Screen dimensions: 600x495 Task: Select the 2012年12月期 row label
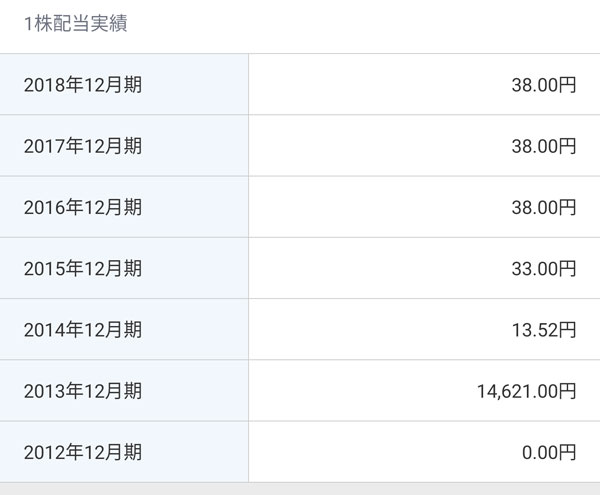(x=82, y=452)
